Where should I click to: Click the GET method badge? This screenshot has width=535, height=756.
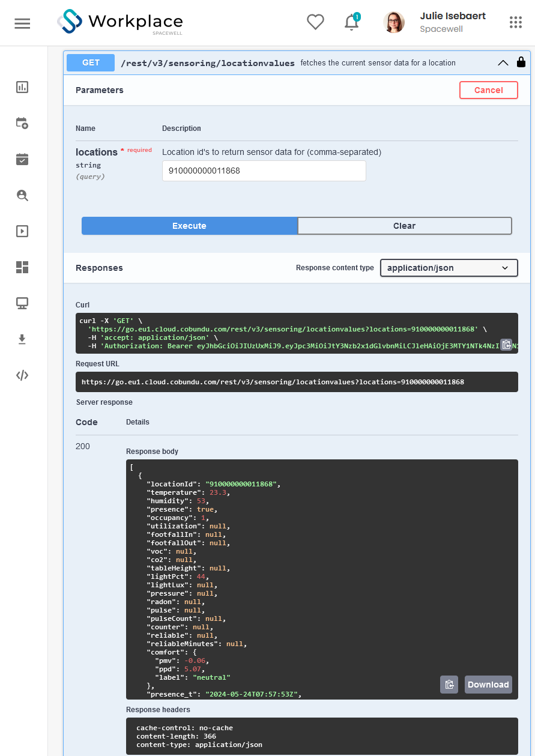click(x=91, y=62)
